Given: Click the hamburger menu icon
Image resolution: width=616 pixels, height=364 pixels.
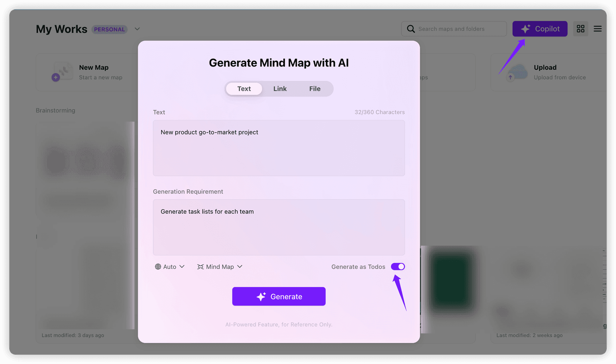Looking at the screenshot, I should tap(598, 29).
